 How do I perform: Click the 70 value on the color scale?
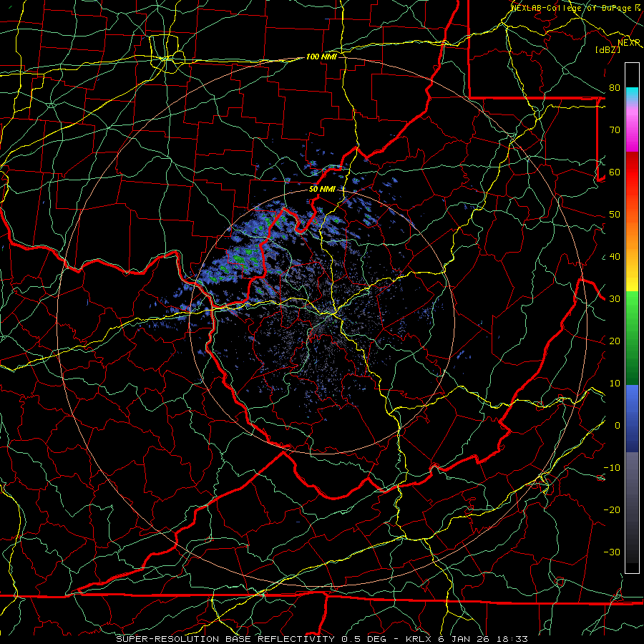pos(615,130)
